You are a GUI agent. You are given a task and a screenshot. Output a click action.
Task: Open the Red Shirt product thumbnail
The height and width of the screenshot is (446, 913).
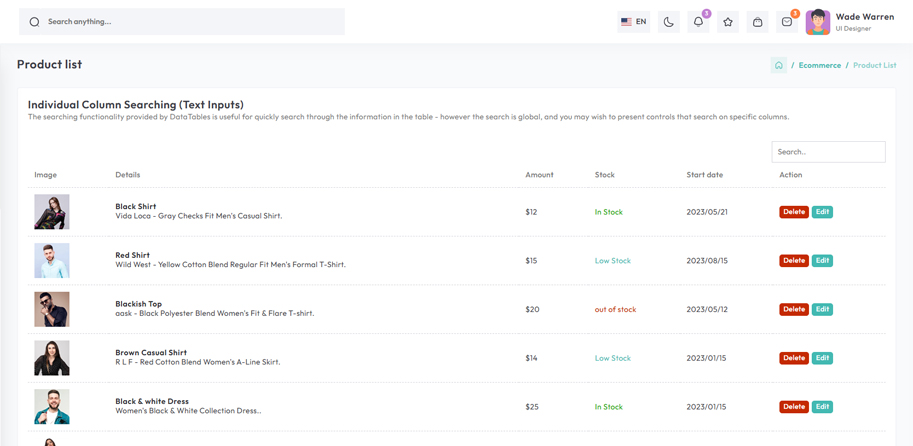(52, 261)
